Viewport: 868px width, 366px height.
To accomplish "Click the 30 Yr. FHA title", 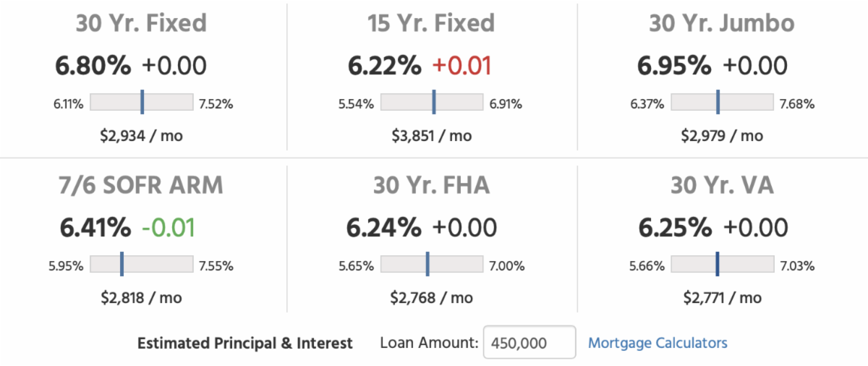I will [x=431, y=185].
